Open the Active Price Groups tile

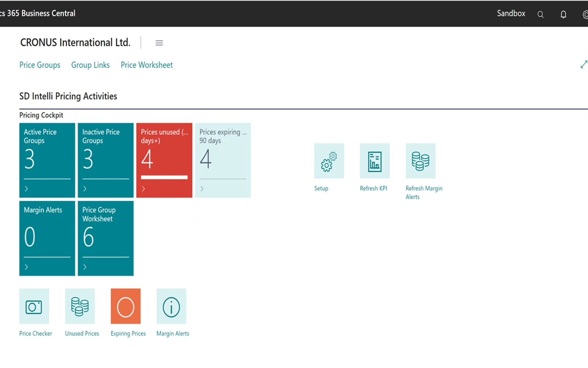click(47, 160)
